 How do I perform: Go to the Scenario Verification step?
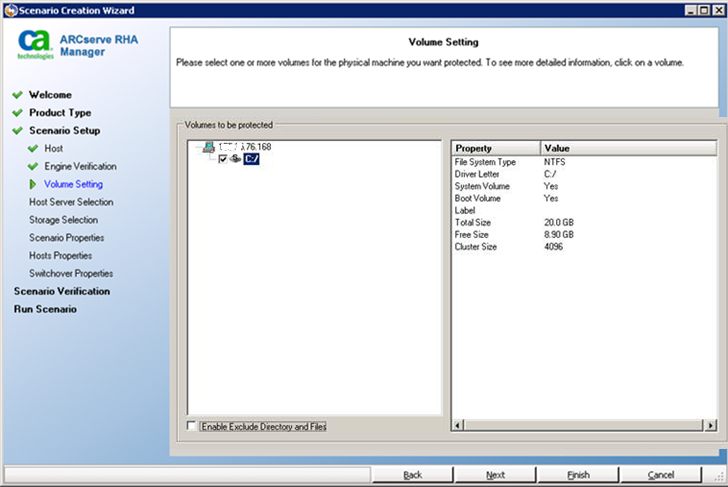click(x=62, y=291)
